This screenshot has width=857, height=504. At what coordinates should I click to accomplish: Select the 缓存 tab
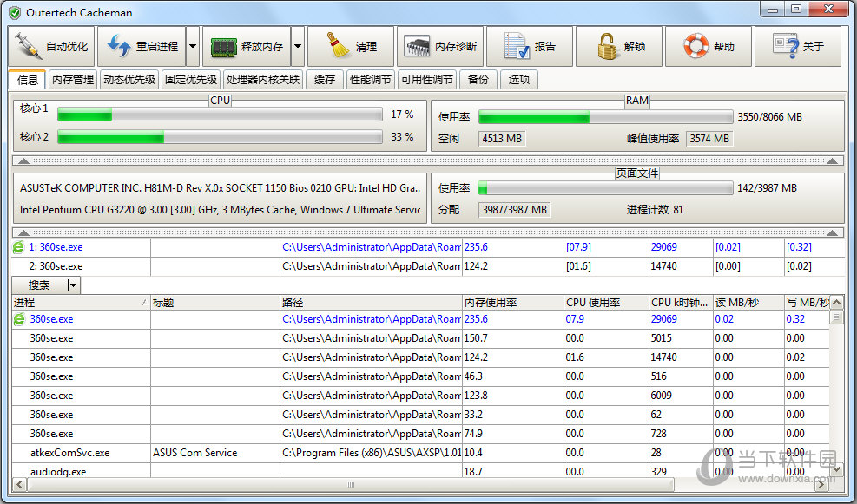pos(325,80)
